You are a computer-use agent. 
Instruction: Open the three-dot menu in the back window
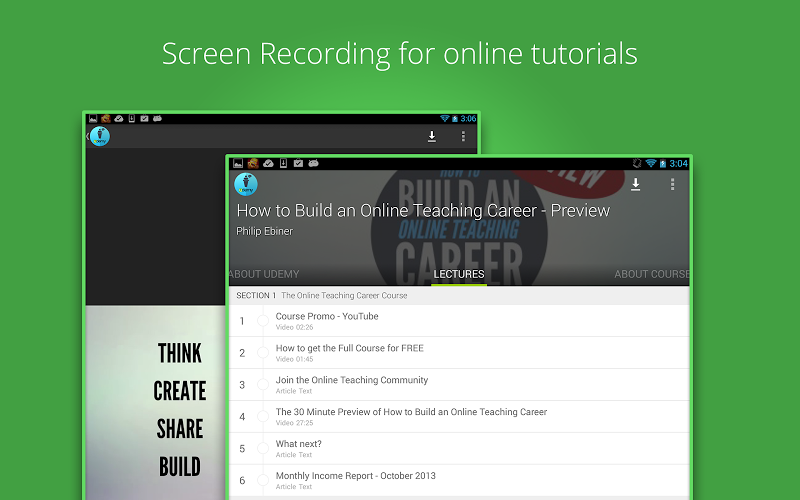pos(463,137)
